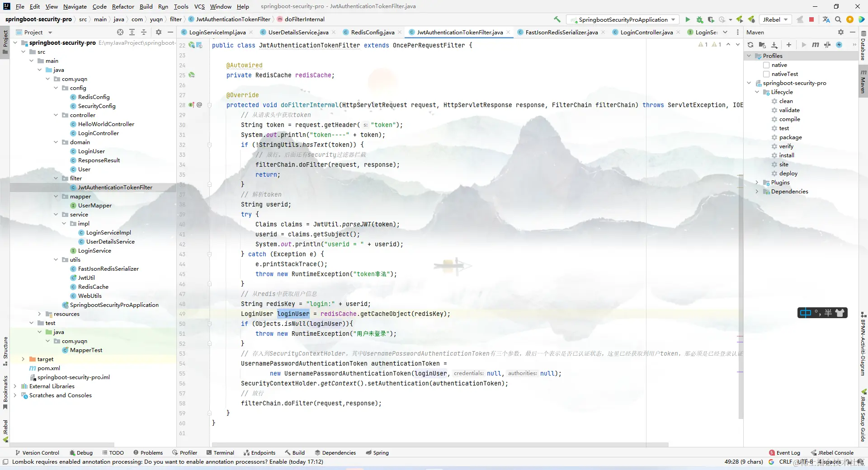Open the Refactor menu

pyautogui.click(x=123, y=6)
